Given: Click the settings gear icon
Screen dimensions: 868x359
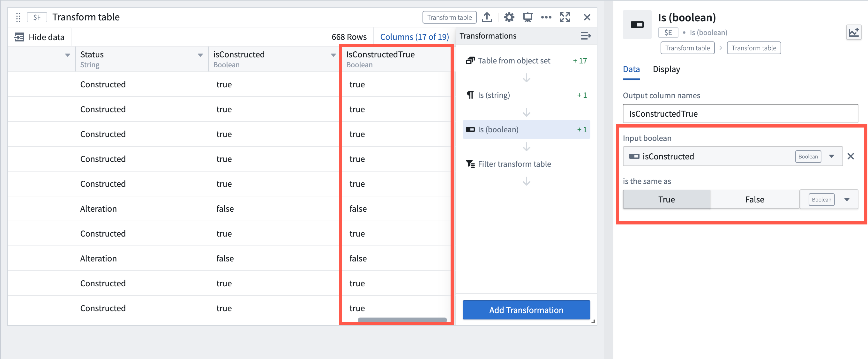Looking at the screenshot, I should pyautogui.click(x=509, y=17).
